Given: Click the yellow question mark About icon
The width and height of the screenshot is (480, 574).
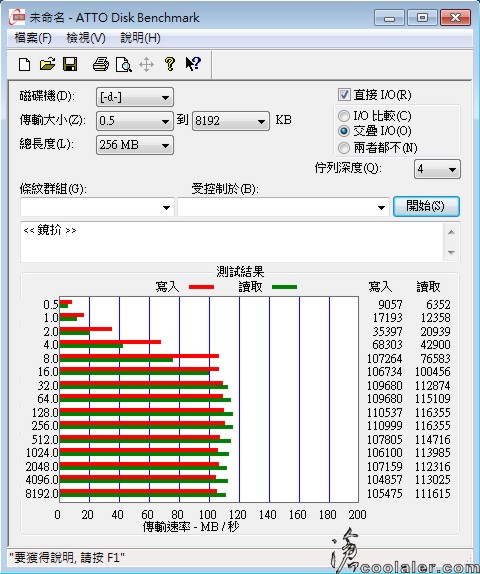Looking at the screenshot, I should click(x=170, y=64).
